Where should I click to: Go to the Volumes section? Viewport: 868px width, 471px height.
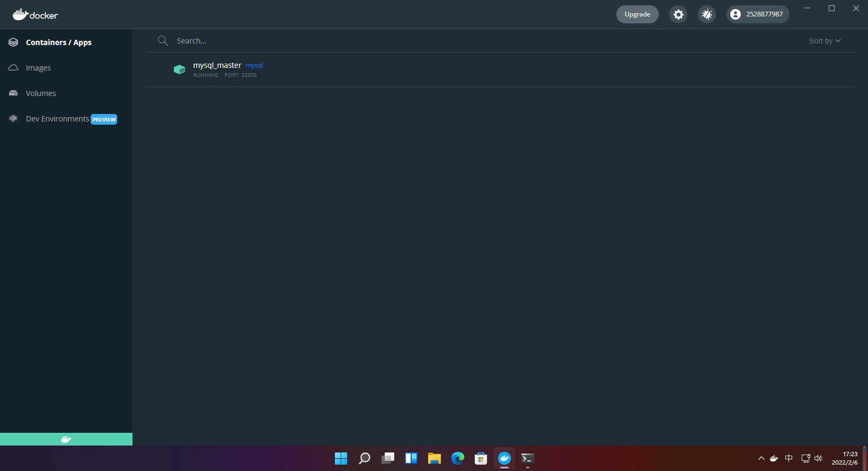[66, 93]
